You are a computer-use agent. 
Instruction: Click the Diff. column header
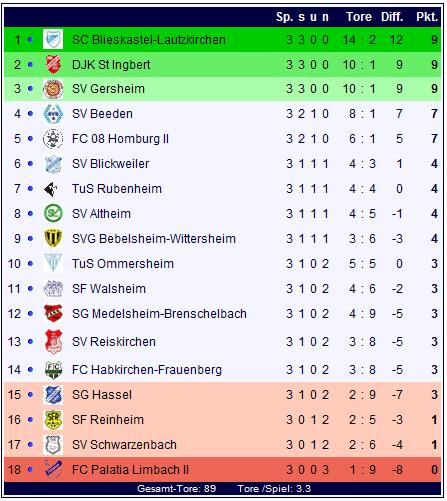tap(392, 17)
